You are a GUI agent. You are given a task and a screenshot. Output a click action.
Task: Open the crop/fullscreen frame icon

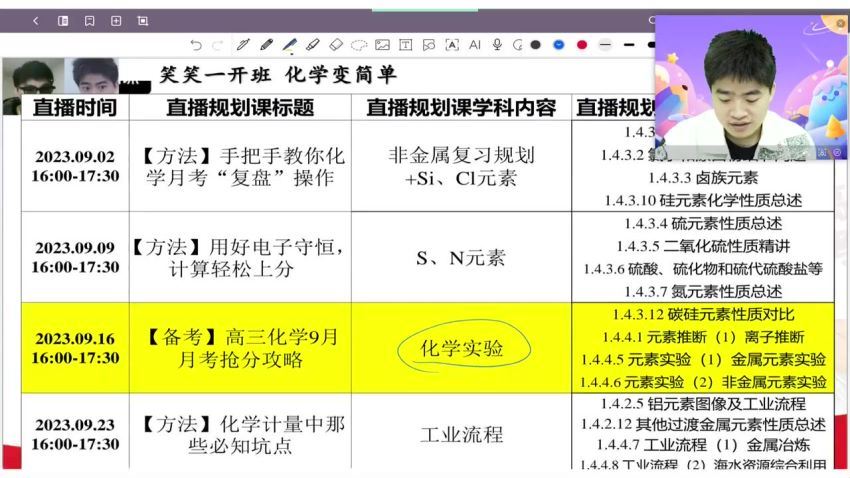pyautogui.click(x=143, y=21)
